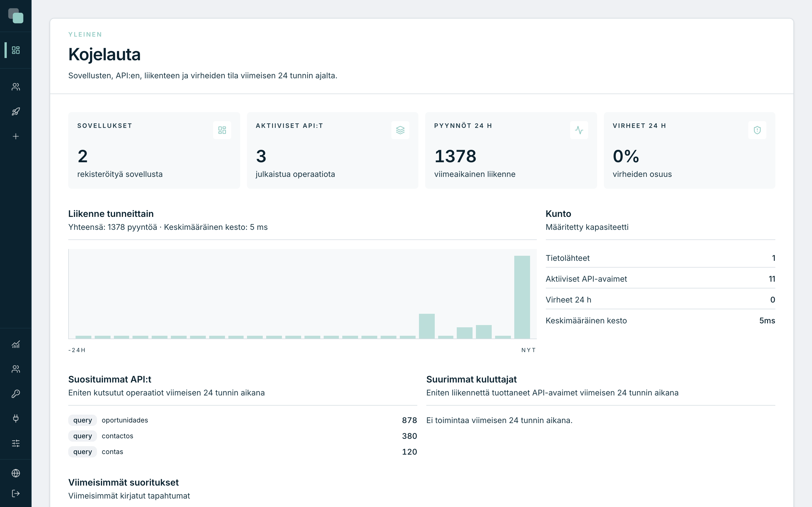812x507 pixels.
Task: Click the Aktiiviset API:t layers icon
Action: (x=400, y=130)
